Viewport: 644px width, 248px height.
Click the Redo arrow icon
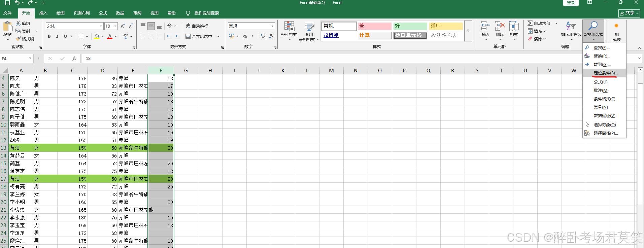click(x=30, y=3)
